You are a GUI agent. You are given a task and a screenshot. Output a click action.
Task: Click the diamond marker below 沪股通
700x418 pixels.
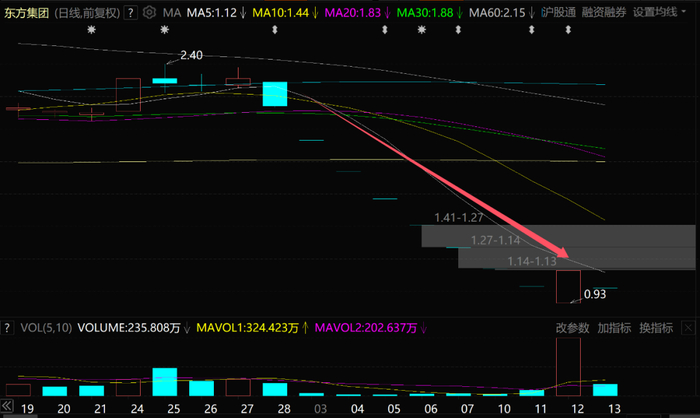(x=568, y=31)
